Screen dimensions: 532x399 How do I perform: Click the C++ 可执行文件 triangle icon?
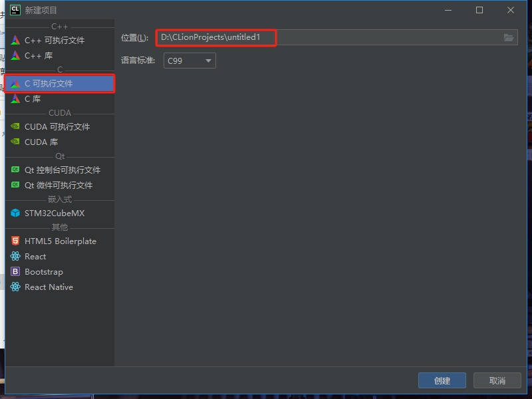coord(15,40)
